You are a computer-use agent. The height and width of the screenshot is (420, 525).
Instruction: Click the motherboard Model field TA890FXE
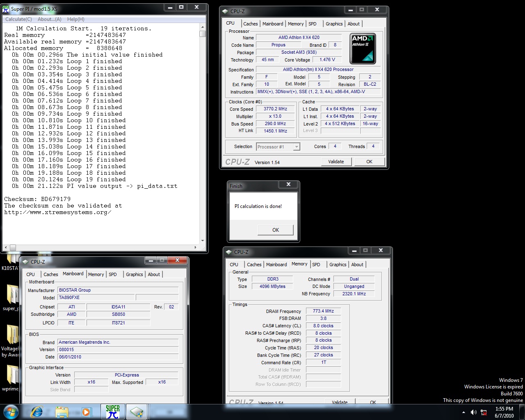tap(96, 298)
